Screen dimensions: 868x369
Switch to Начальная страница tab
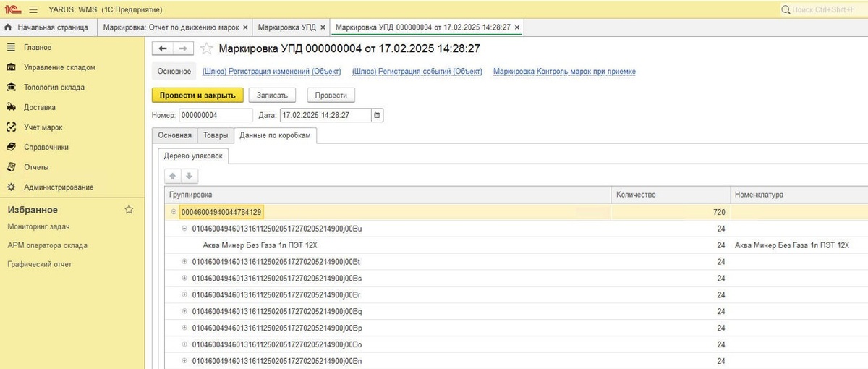pyautogui.click(x=48, y=27)
